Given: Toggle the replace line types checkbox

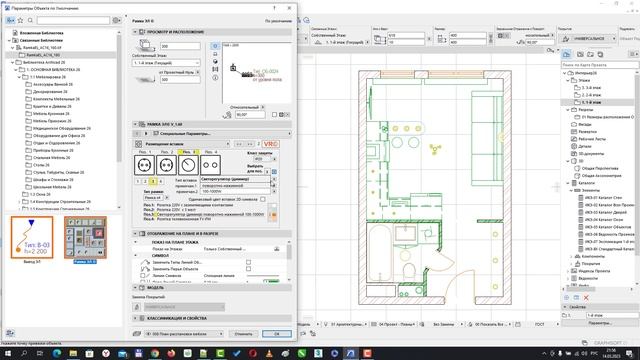Looking at the screenshot, I should tap(248, 262).
